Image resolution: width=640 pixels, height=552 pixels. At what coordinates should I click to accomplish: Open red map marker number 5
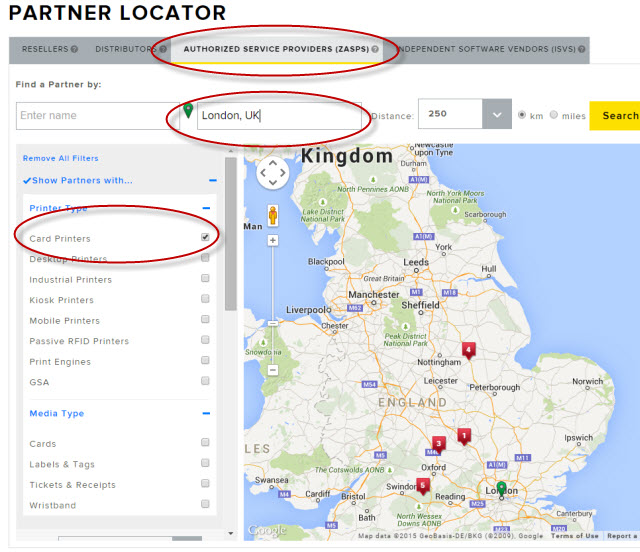point(423,486)
